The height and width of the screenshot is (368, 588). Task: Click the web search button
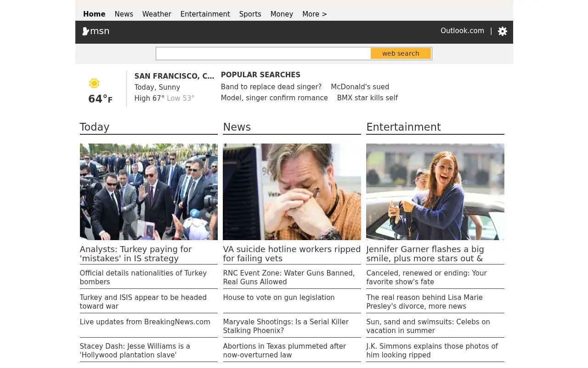(401, 53)
